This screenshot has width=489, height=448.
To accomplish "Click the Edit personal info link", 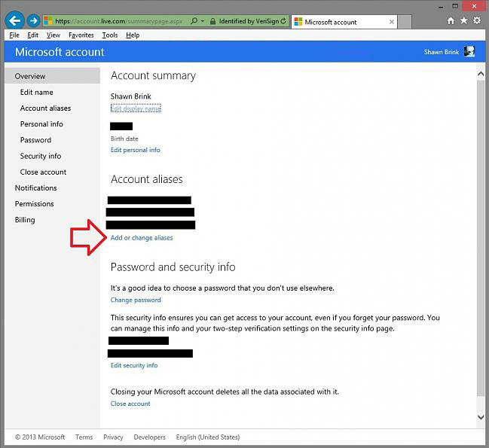I will coord(136,150).
